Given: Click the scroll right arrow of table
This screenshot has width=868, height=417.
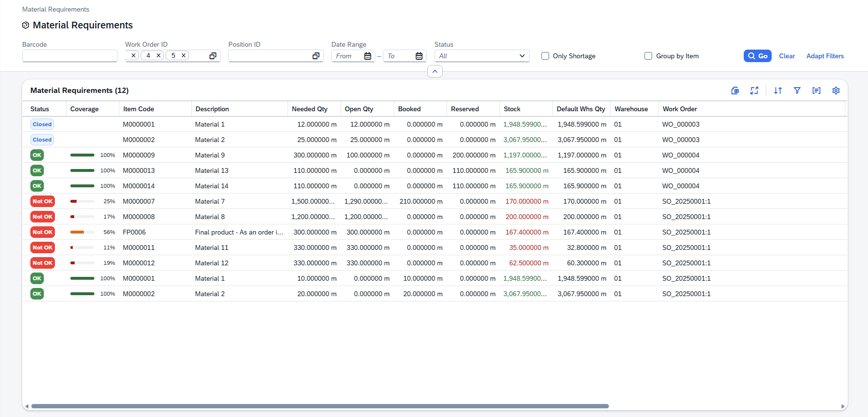Looking at the screenshot, I should (x=843, y=406).
